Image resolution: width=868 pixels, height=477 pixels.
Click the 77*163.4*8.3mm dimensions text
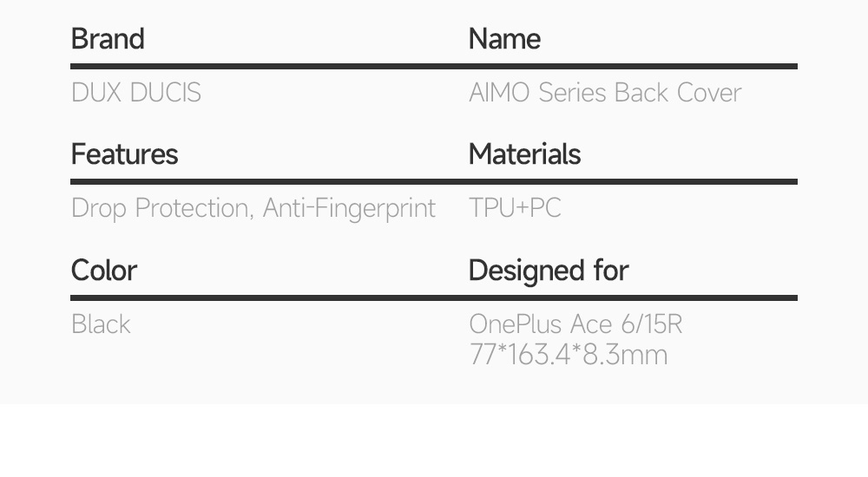[569, 355]
